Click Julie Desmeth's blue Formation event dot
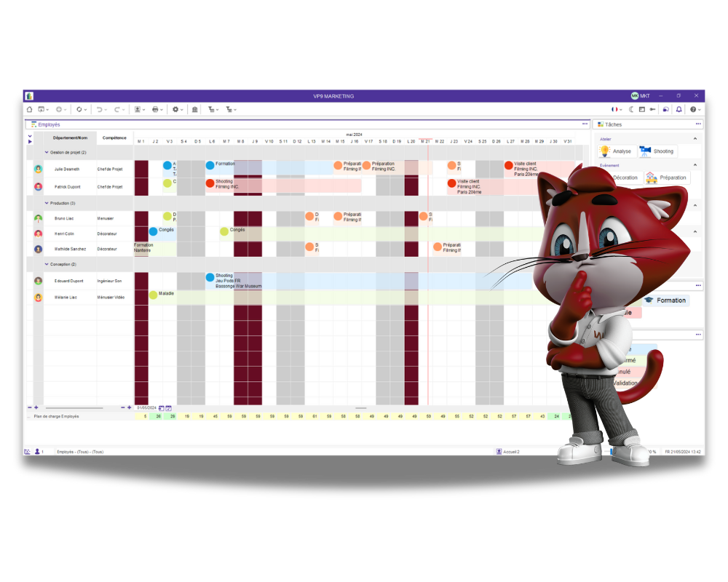 pyautogui.click(x=210, y=164)
